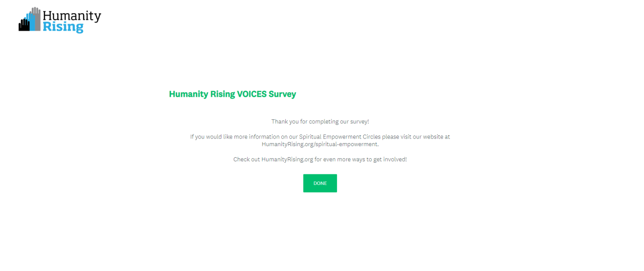Click the "Spiritual Empowerment Circles" phrase
The height and width of the screenshot is (271, 644).
(340, 137)
